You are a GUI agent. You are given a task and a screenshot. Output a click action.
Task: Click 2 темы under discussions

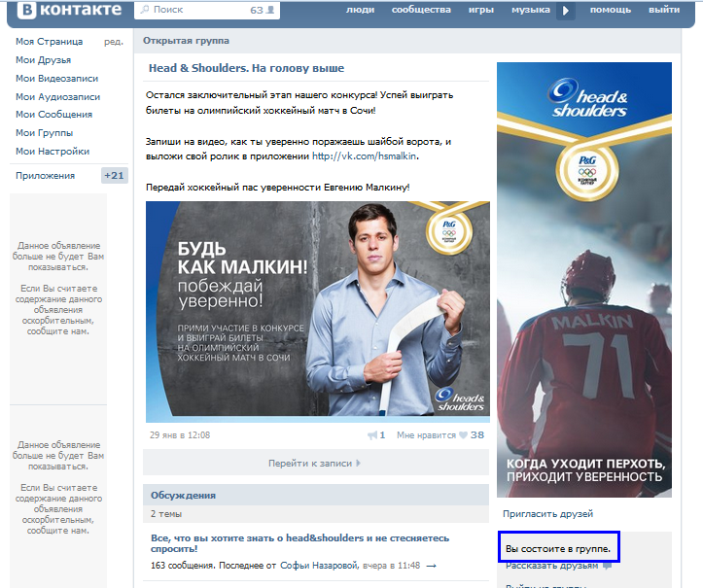(x=166, y=513)
